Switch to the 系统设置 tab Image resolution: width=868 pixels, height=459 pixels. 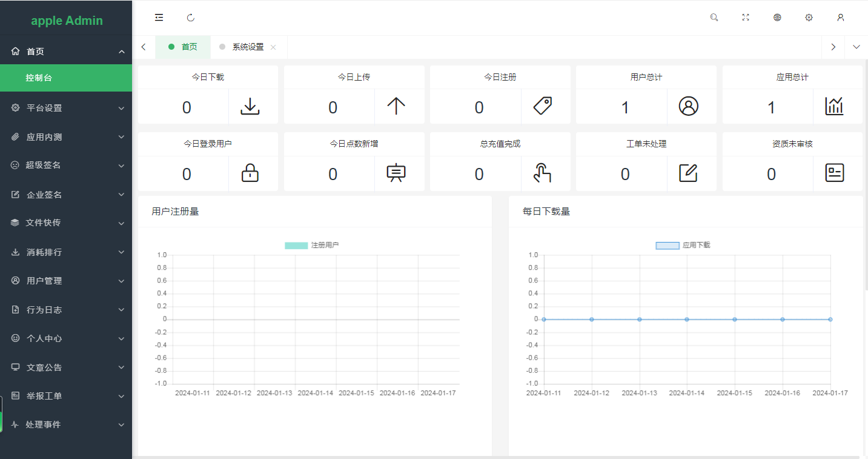(248, 47)
